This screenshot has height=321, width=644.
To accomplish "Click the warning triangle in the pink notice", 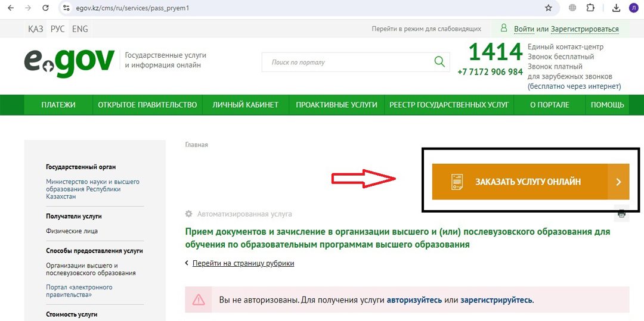I will click(x=199, y=300).
